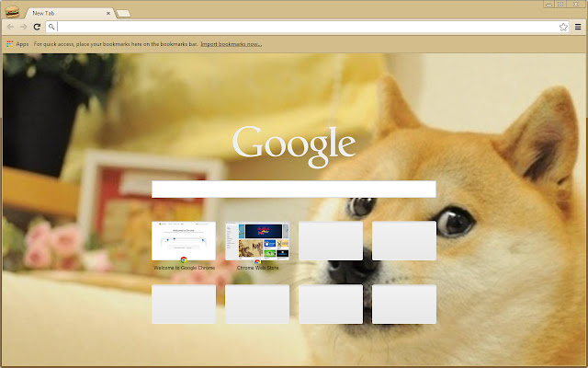The image size is (588, 368).
Task: Open the Chrome Web Store thumbnail
Action: (x=257, y=241)
